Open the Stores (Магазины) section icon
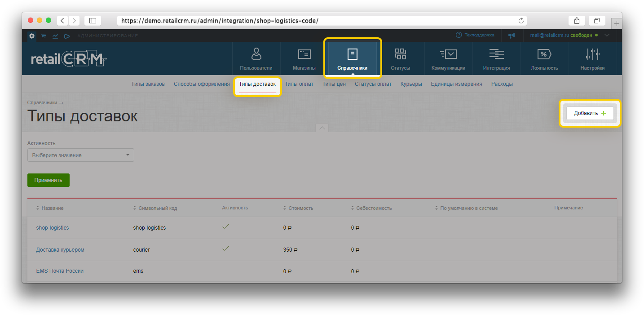The width and height of the screenshot is (644, 315). point(304,55)
